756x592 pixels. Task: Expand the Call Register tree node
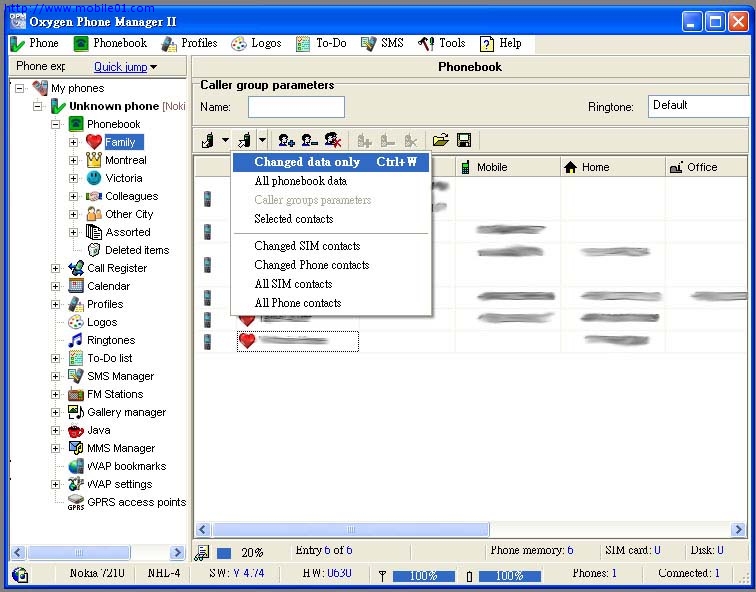tap(55, 268)
